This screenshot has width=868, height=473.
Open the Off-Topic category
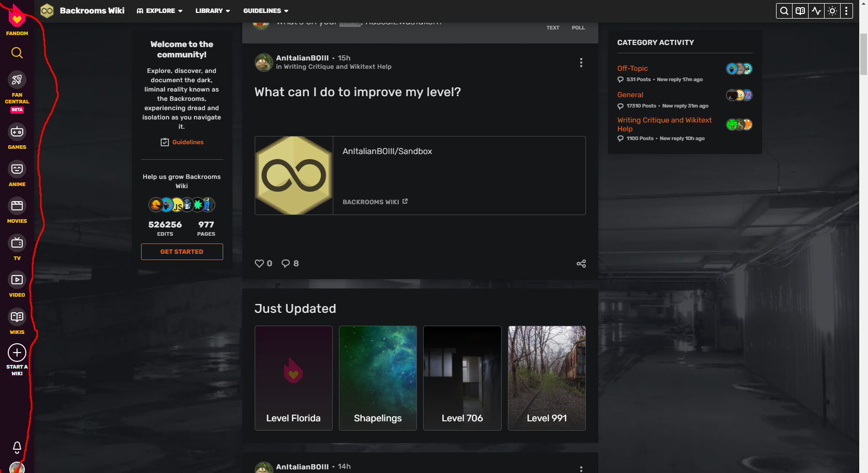(632, 68)
